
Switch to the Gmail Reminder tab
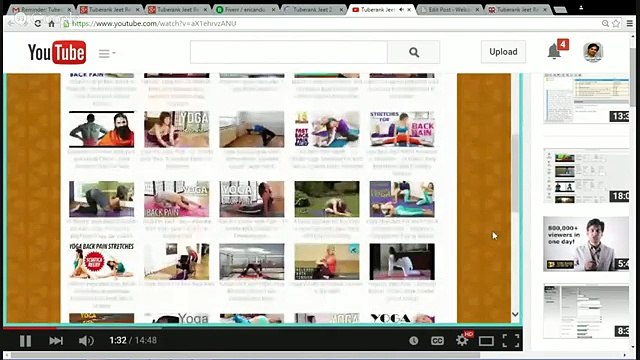coord(41,9)
